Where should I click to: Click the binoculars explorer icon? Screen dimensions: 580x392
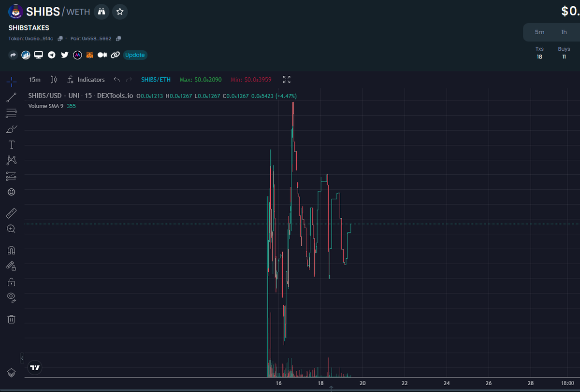point(101,11)
